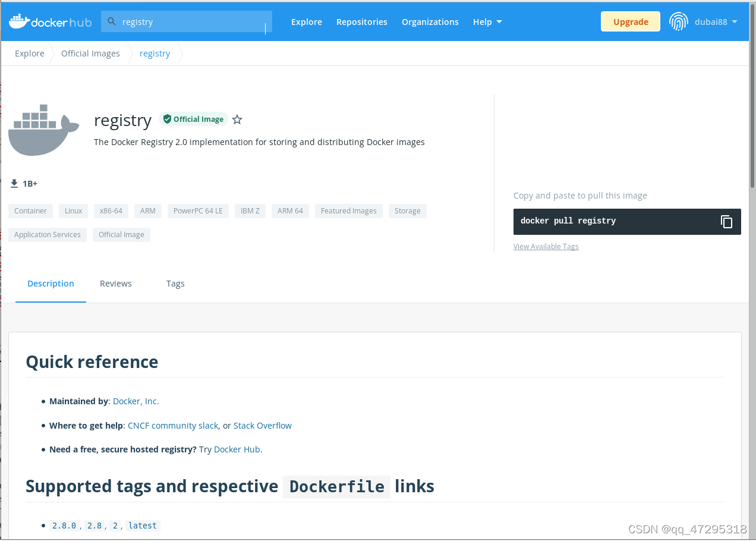
Task: Click the fingerprint avatar icon
Action: coord(679,21)
